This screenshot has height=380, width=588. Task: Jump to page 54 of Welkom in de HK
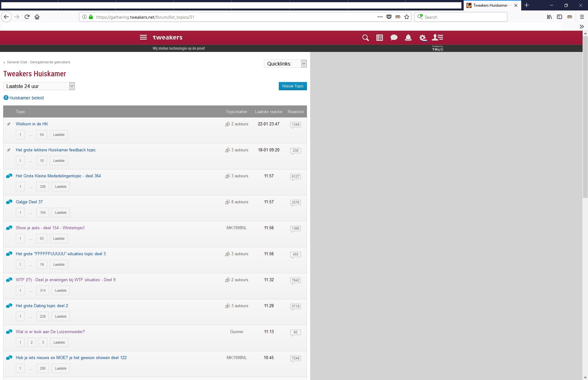42,135
